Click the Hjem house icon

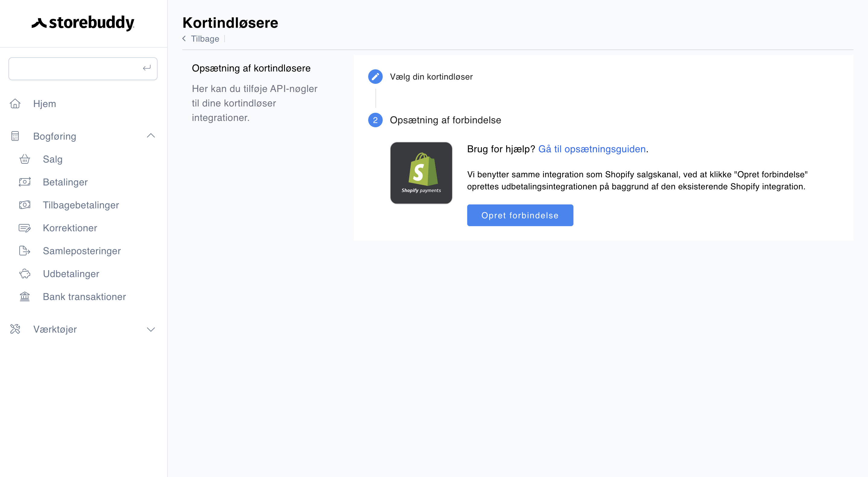pos(15,104)
